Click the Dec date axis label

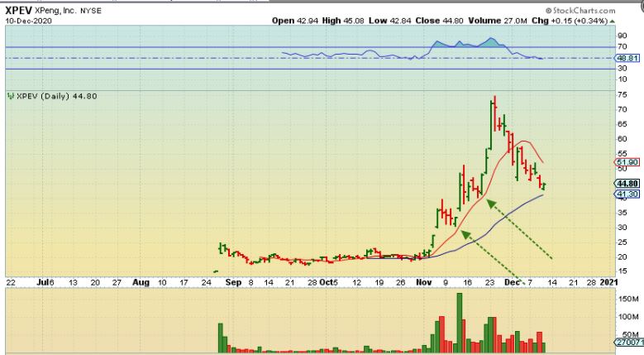513,282
